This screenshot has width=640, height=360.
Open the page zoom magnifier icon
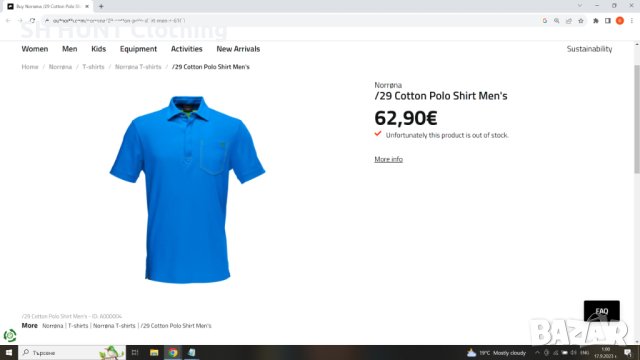pos(557,20)
